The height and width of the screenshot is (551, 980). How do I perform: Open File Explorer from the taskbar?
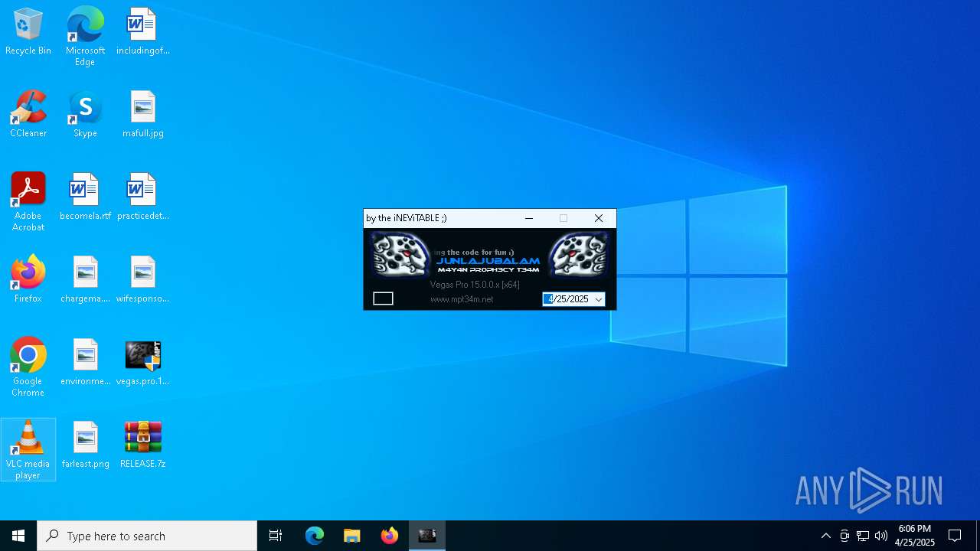(x=351, y=536)
